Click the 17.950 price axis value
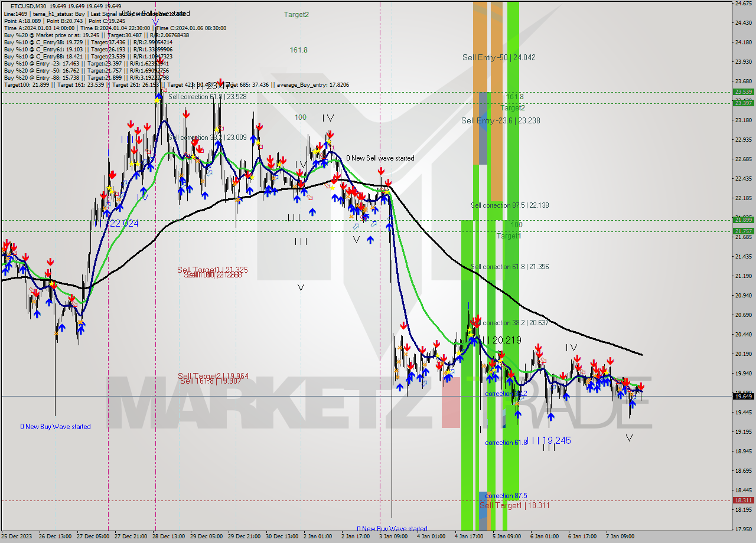Screen dimensions: 756x543 [x=743, y=529]
